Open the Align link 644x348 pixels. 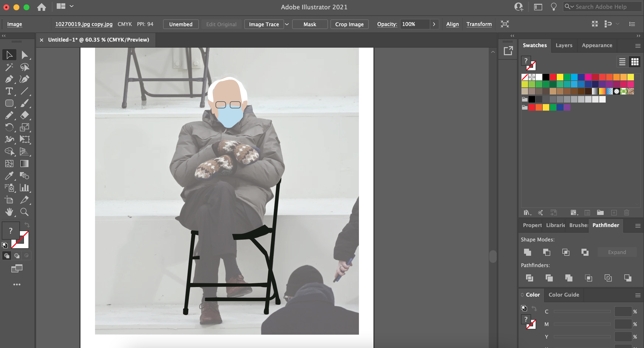coord(452,24)
